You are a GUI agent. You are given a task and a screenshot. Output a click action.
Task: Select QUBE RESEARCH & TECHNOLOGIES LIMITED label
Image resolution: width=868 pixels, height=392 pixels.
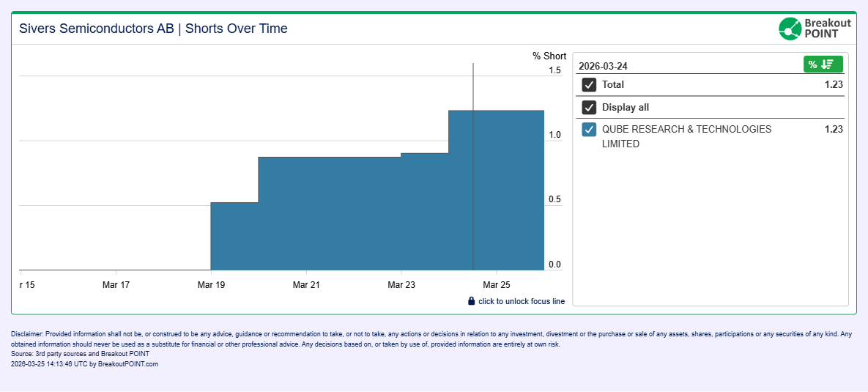pyautogui.click(x=686, y=136)
